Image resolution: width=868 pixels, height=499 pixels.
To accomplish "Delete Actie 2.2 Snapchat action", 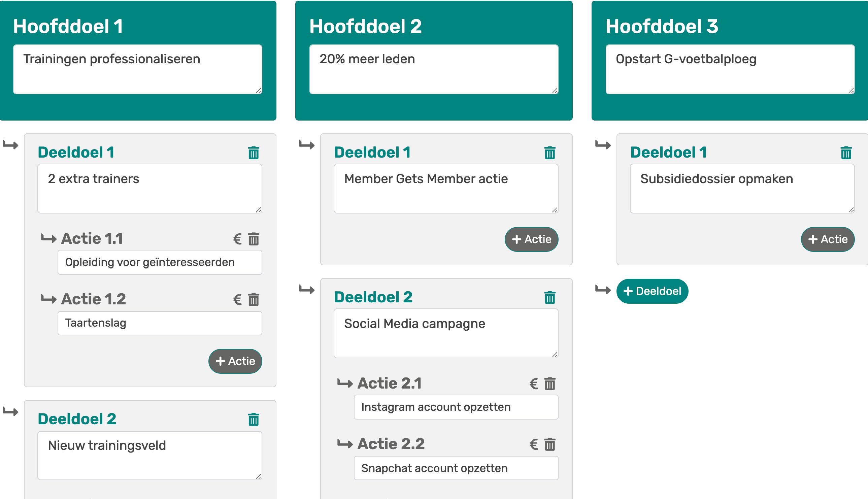I will (549, 444).
